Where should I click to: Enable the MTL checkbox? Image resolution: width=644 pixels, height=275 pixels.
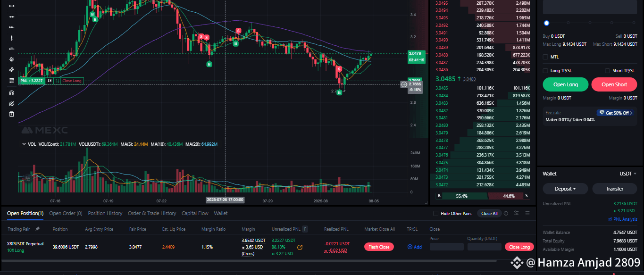546,57
